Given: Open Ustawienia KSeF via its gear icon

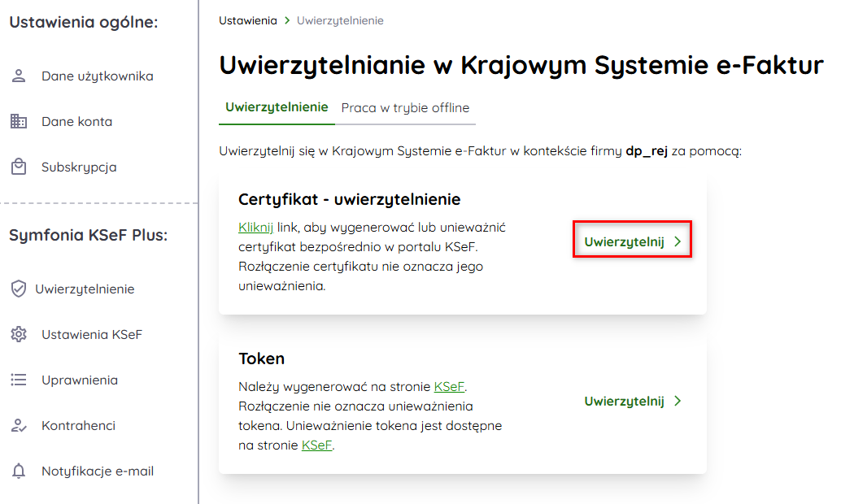Looking at the screenshot, I should [x=19, y=334].
